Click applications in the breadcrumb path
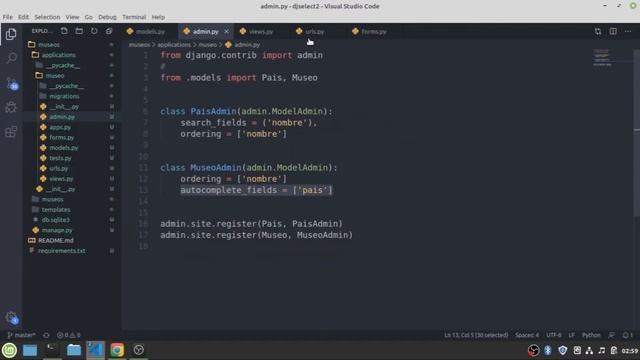Image resolution: width=640 pixels, height=360 pixels. click(174, 45)
